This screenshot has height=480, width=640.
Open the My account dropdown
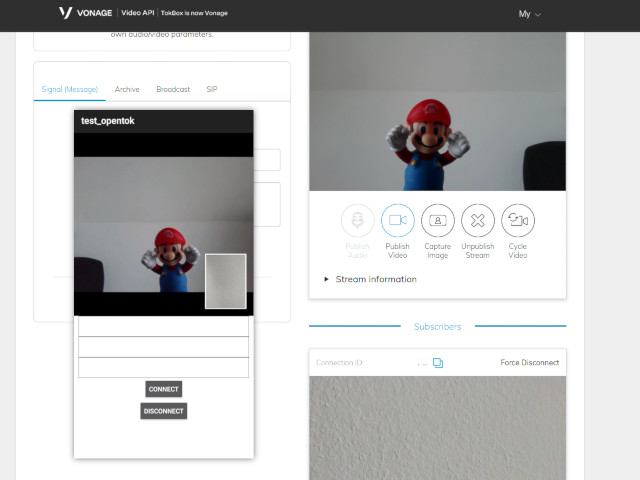[529, 14]
